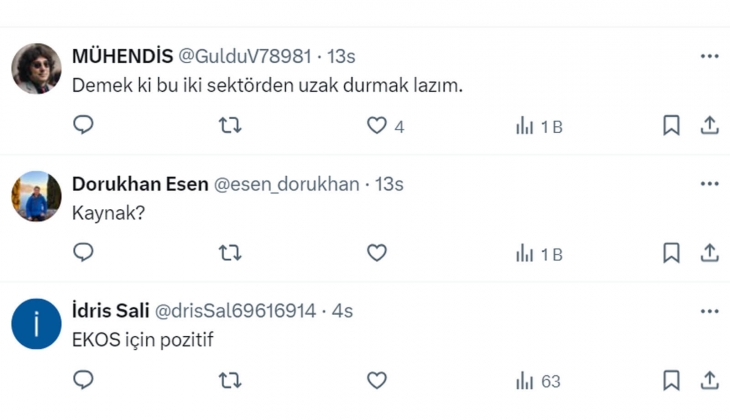This screenshot has height=420, width=730.
Task: Share İdris Sali's tweet
Action: (709, 381)
